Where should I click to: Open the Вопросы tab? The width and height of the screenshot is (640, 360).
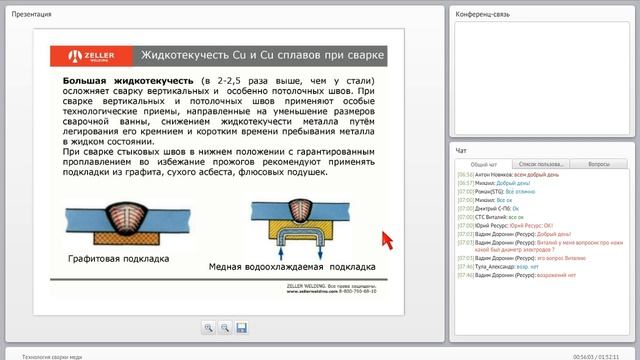(599, 164)
